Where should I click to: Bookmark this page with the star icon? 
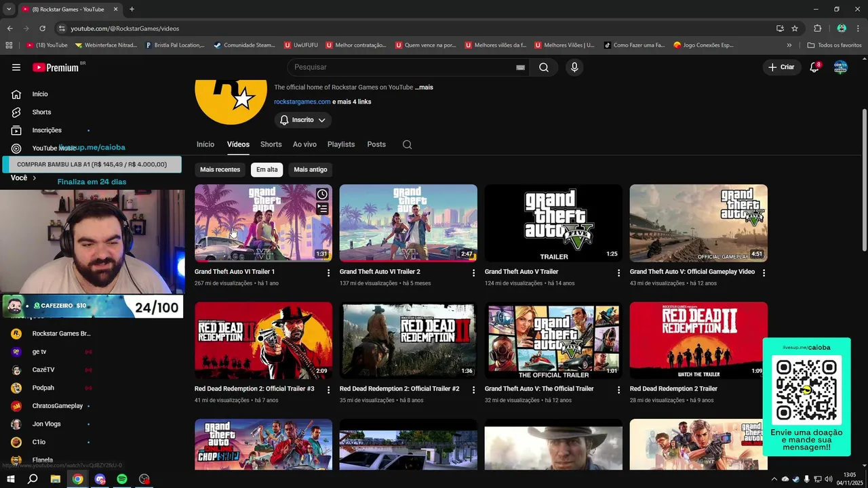[795, 28]
